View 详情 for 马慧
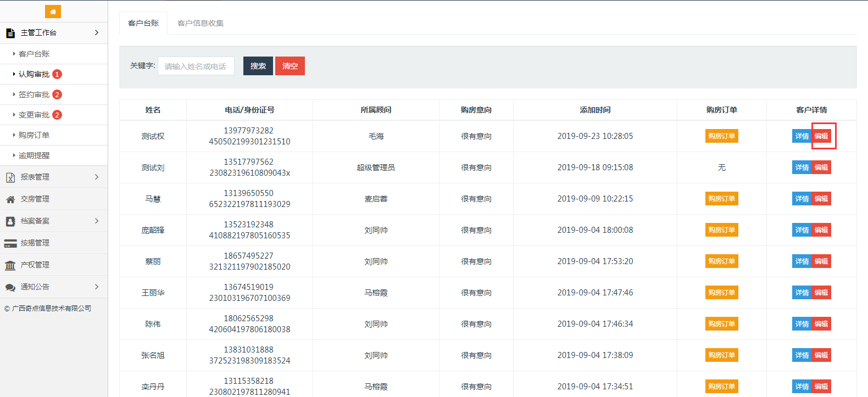Screen dimensions: 868x397 [802, 199]
